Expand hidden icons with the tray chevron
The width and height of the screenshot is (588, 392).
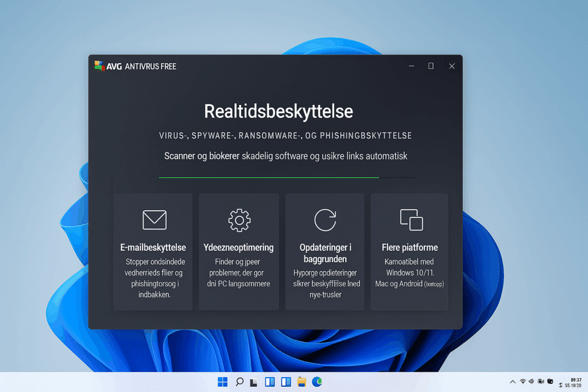pyautogui.click(x=513, y=381)
